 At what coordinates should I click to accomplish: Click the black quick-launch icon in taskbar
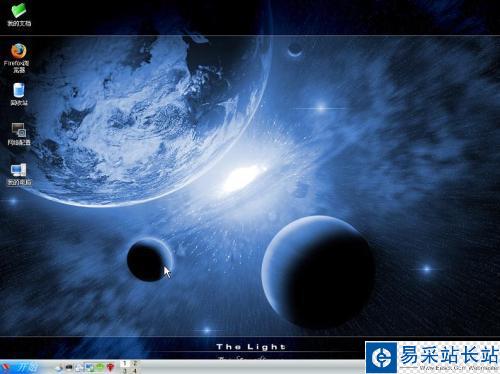(69, 367)
